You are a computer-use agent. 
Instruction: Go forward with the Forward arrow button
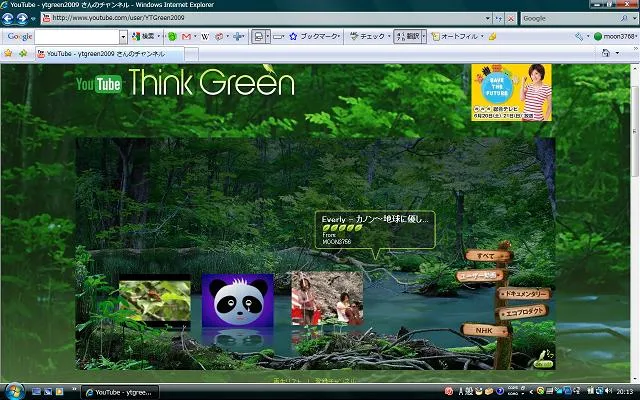pyautogui.click(x=22, y=19)
